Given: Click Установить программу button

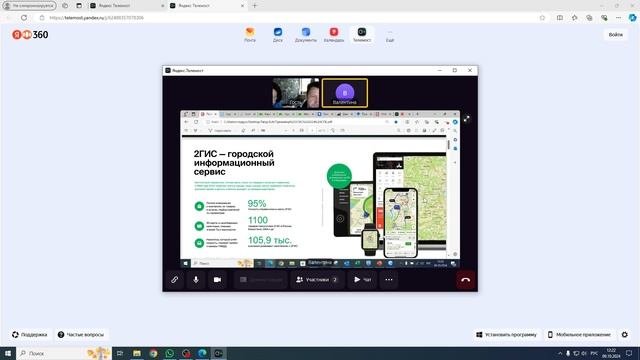Looking at the screenshot, I should (x=507, y=335).
